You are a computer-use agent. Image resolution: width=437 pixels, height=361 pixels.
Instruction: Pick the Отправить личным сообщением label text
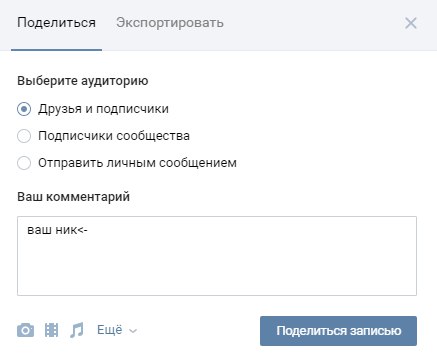tap(137, 163)
